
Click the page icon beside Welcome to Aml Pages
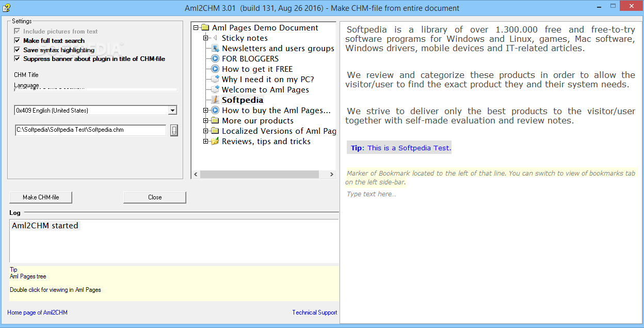[215, 90]
